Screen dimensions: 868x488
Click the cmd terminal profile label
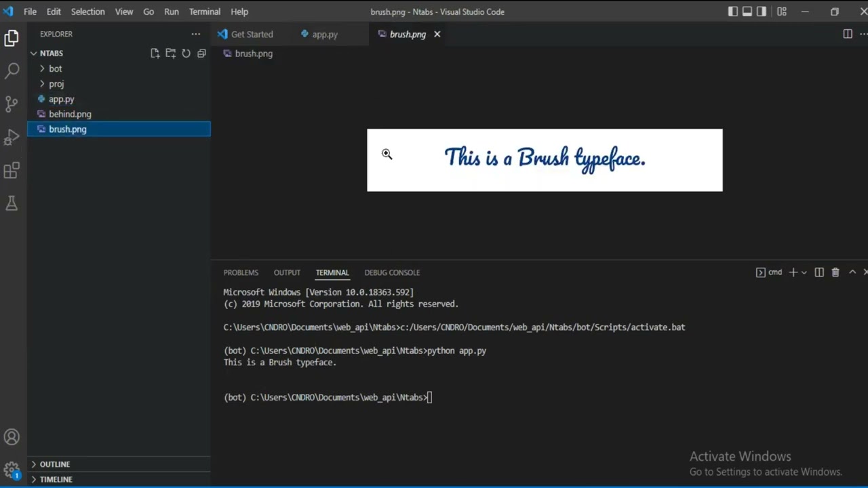point(769,272)
